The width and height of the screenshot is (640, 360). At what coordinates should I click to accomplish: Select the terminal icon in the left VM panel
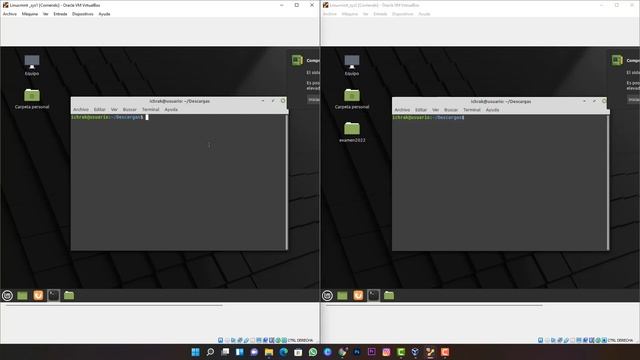pyautogui.click(x=53, y=295)
